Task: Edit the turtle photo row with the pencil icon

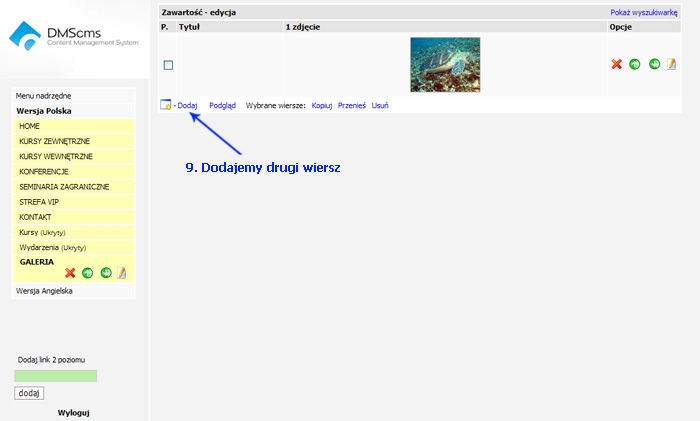Action: 671,64
